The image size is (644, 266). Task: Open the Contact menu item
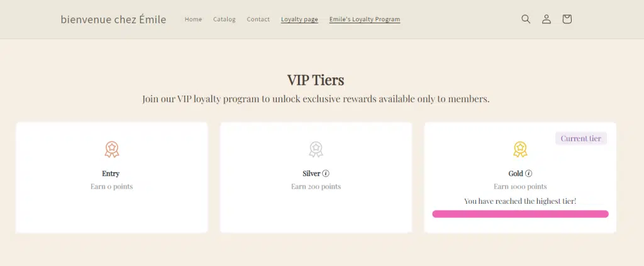[258, 19]
